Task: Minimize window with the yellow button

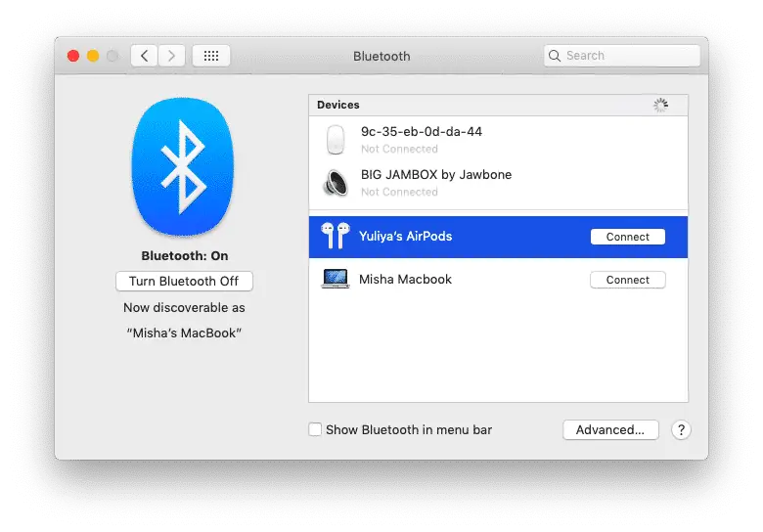Action: (93, 56)
